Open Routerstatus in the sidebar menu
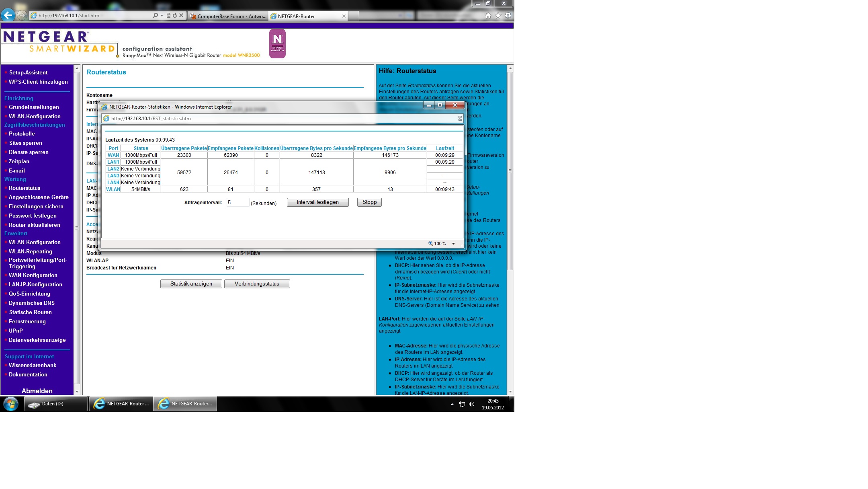 click(x=25, y=188)
